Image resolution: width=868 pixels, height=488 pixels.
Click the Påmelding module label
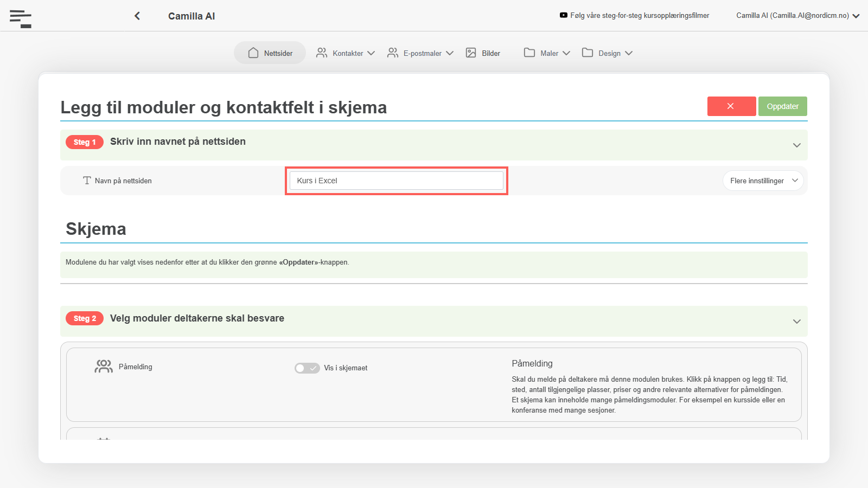point(136,367)
